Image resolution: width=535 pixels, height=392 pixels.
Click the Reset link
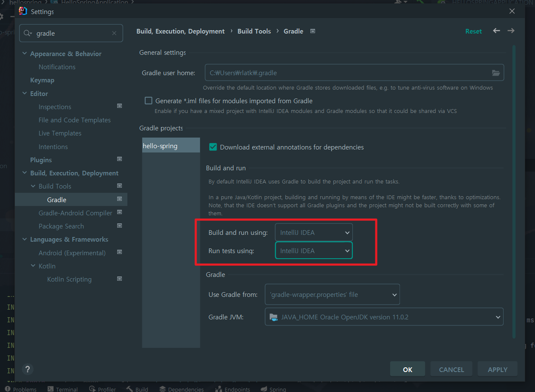point(473,31)
